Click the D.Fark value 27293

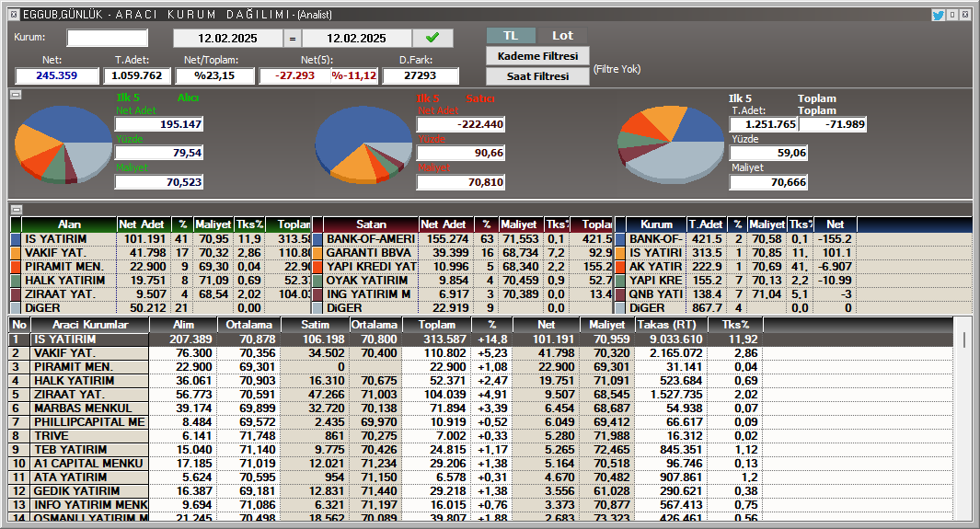pos(420,75)
